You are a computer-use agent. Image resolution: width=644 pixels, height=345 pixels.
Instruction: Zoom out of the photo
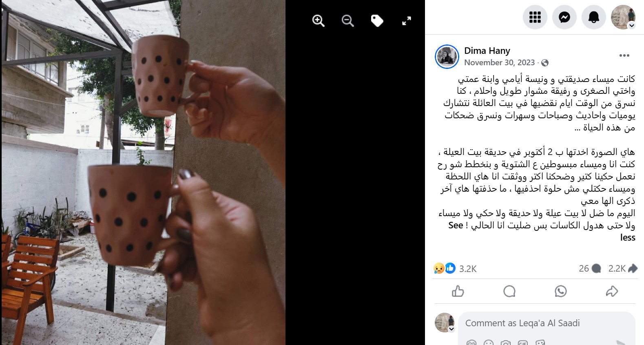click(347, 21)
